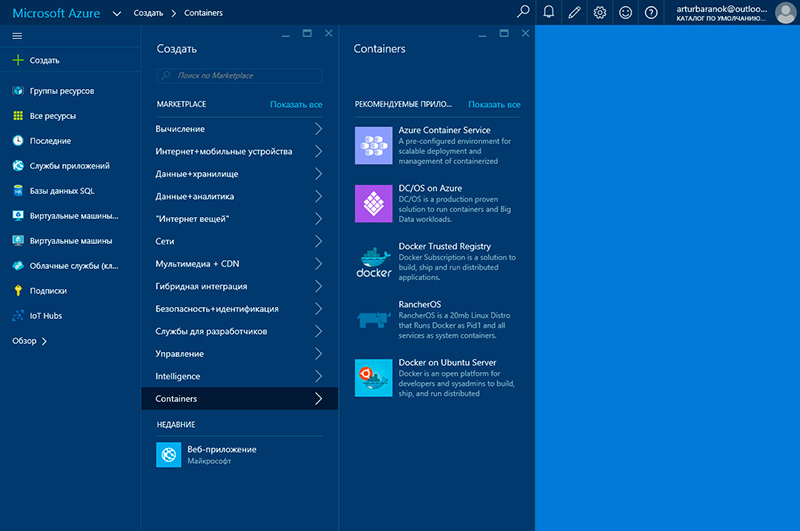Expand the Данные+хранилище chevron
This screenshot has height=531, width=800.
[x=318, y=173]
